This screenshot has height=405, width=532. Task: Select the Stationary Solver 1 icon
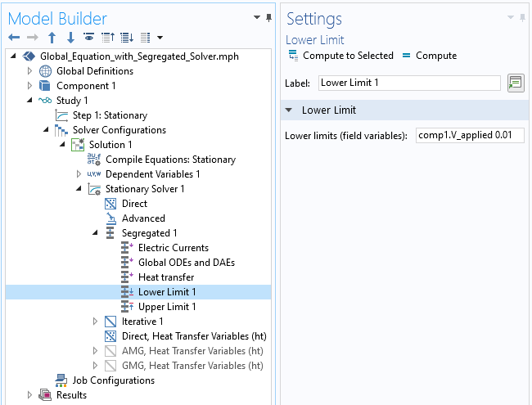pyautogui.click(x=94, y=189)
